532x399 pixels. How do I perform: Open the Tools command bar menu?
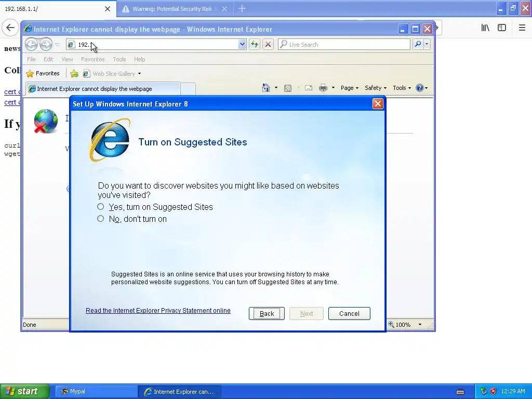(x=402, y=88)
